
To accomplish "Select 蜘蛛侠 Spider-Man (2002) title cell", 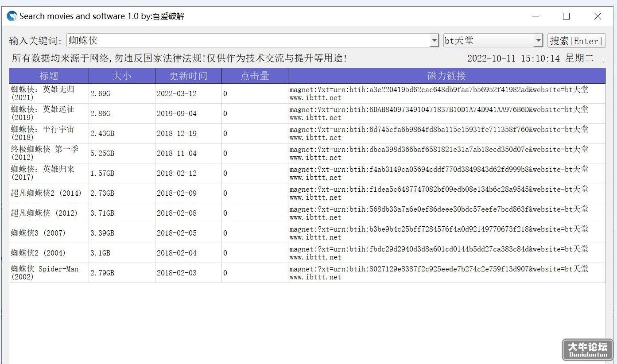I will point(49,273).
